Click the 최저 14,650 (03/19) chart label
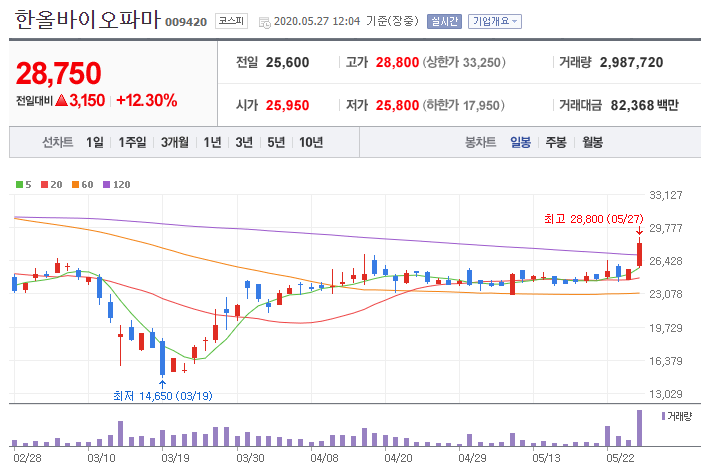 [163, 396]
